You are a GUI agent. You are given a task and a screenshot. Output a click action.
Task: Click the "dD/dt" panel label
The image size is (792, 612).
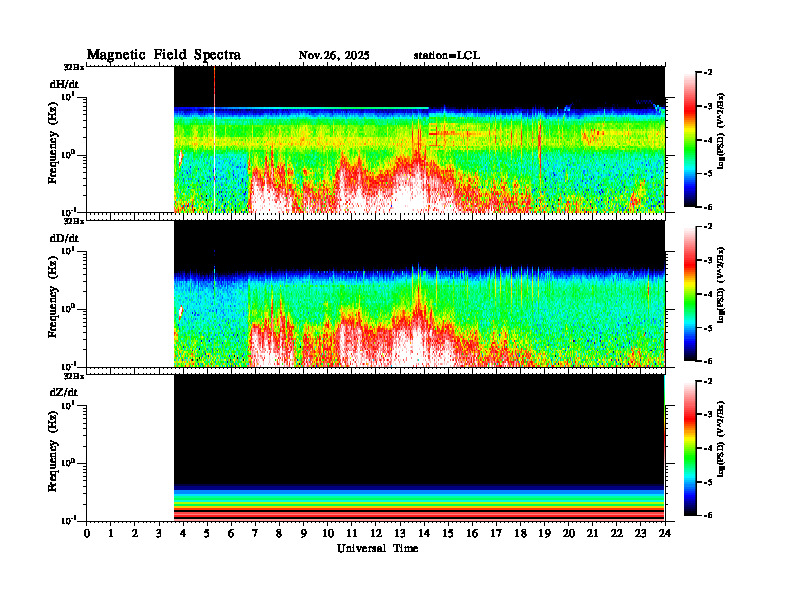click(64, 238)
